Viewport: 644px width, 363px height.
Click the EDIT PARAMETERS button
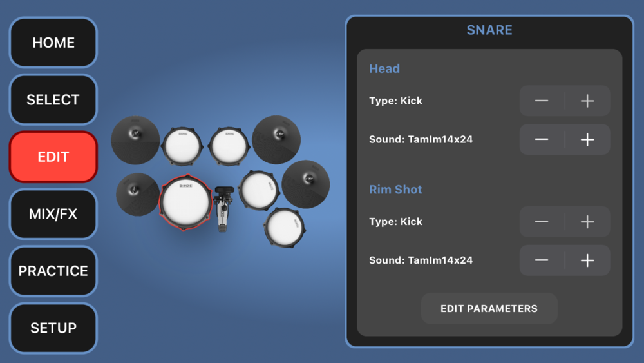[489, 308]
